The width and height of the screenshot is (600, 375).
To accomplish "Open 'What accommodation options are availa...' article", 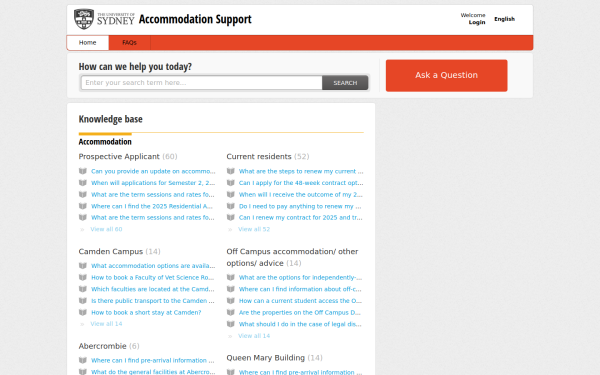I will (x=153, y=266).
